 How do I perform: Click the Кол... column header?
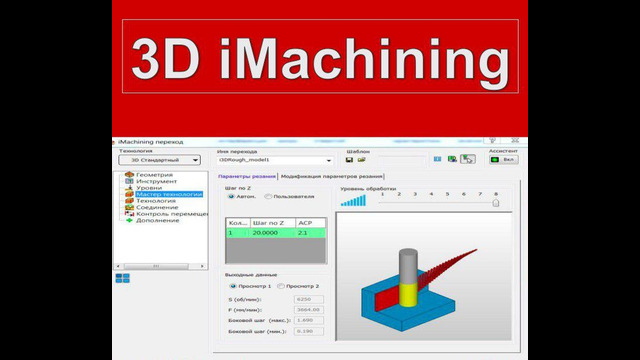click(238, 223)
